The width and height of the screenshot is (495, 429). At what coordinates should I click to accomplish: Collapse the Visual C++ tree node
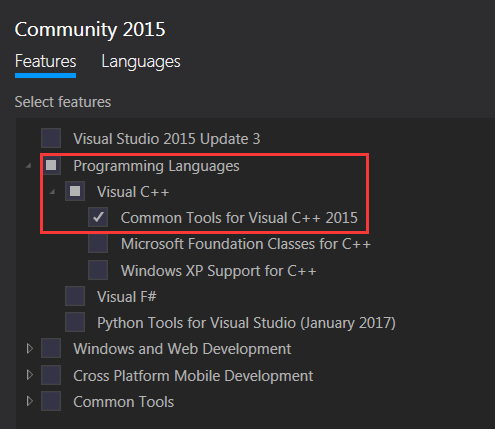pyautogui.click(x=52, y=192)
